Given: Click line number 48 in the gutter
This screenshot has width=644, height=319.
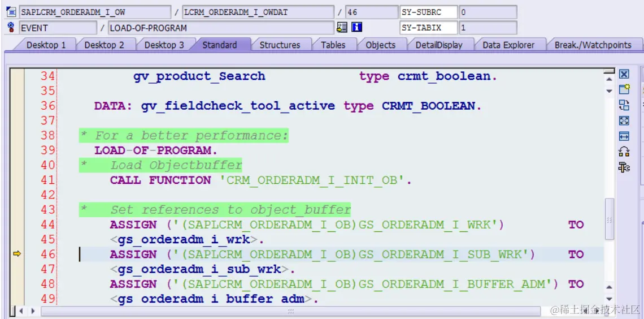Looking at the screenshot, I should click(x=48, y=284).
